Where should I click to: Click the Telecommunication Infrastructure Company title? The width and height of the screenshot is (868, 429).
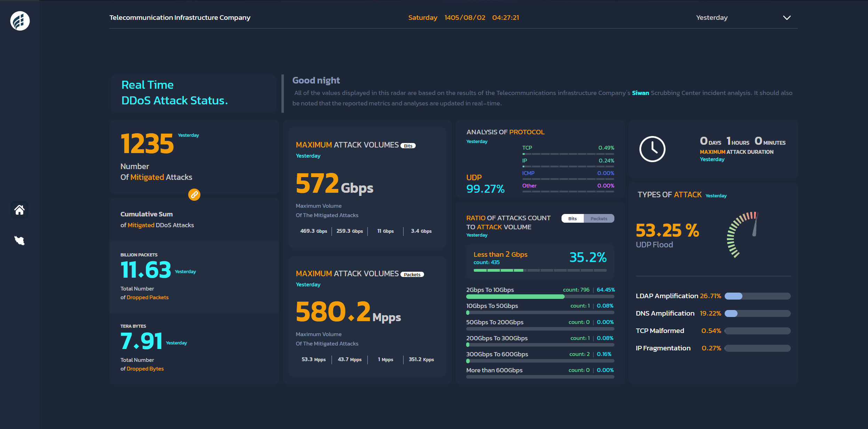point(180,18)
